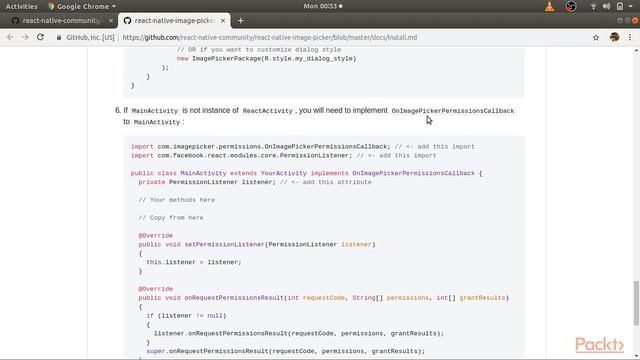The image size is (640, 360).
Task: Open Chrome's three-dot menu
Action: pos(630,37)
